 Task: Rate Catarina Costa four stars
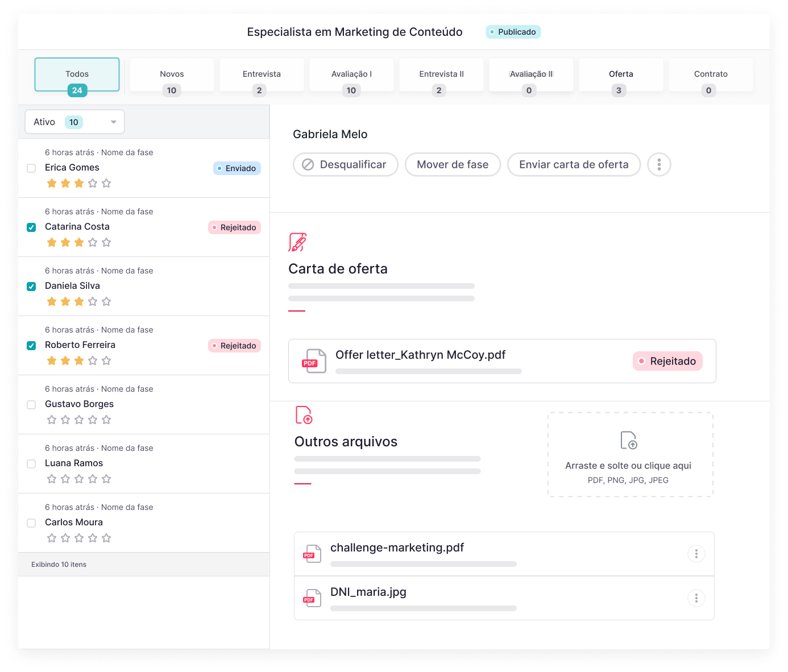click(x=93, y=242)
